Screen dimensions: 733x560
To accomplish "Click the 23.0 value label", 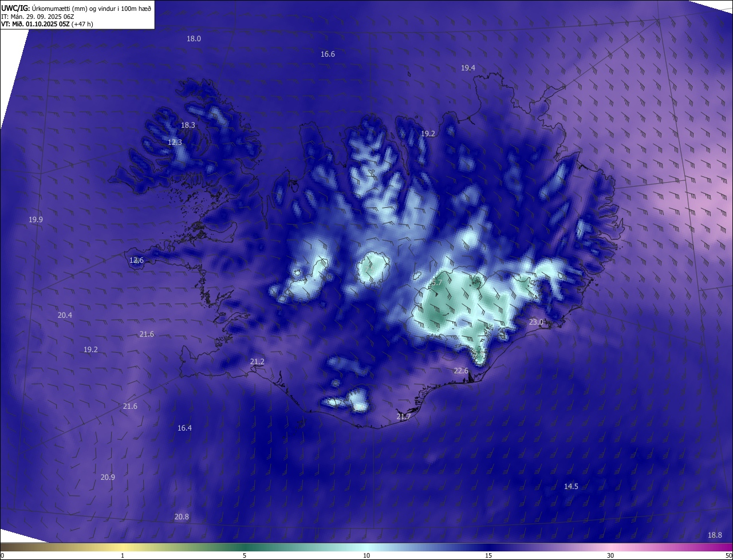I will [535, 322].
